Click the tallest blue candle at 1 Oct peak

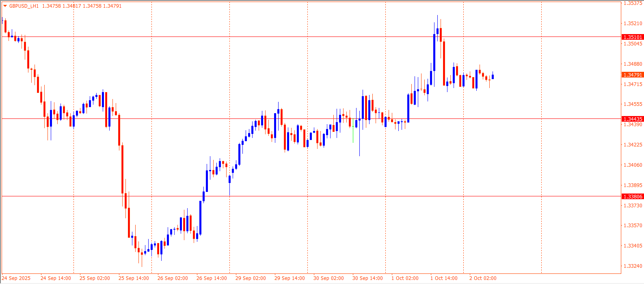coord(434,52)
